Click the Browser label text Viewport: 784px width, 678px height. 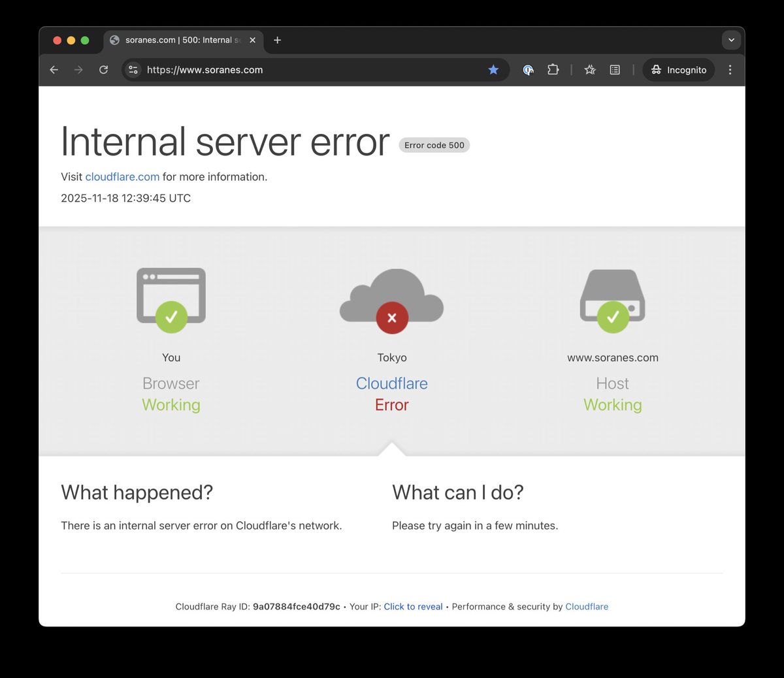[x=171, y=383]
